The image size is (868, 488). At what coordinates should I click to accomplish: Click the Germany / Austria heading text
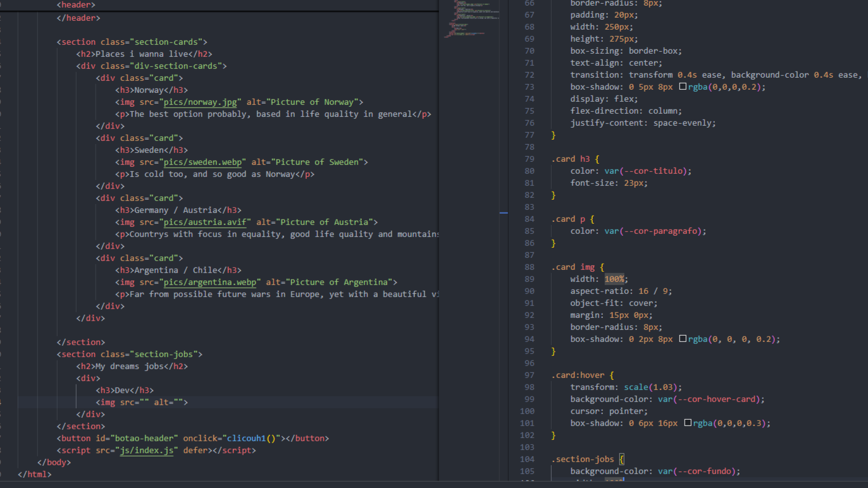coord(176,210)
